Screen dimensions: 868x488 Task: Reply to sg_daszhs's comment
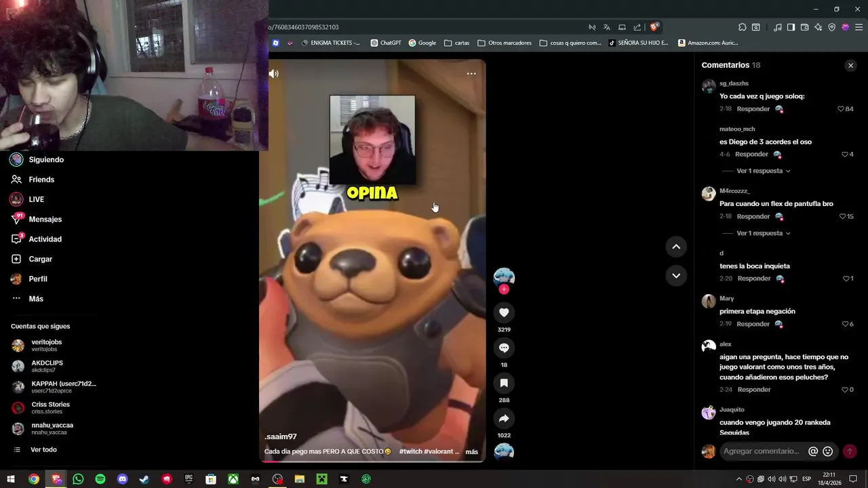coord(753,109)
